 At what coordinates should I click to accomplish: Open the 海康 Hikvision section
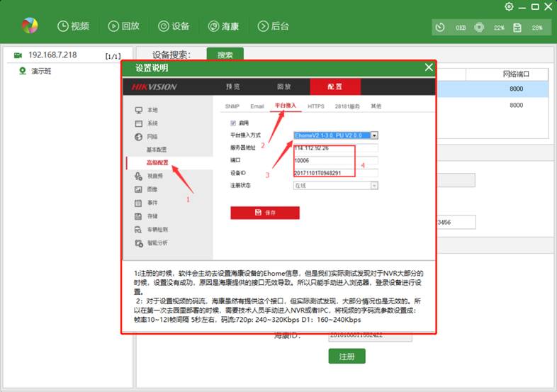pos(223,26)
